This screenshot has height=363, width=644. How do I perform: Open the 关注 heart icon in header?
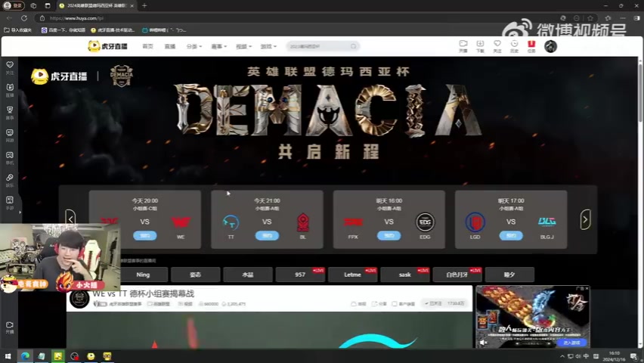click(497, 46)
